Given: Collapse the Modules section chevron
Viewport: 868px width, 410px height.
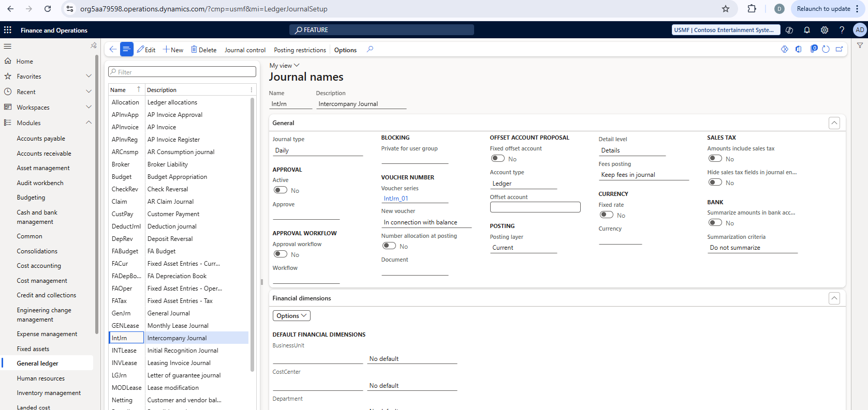Looking at the screenshot, I should click(89, 123).
